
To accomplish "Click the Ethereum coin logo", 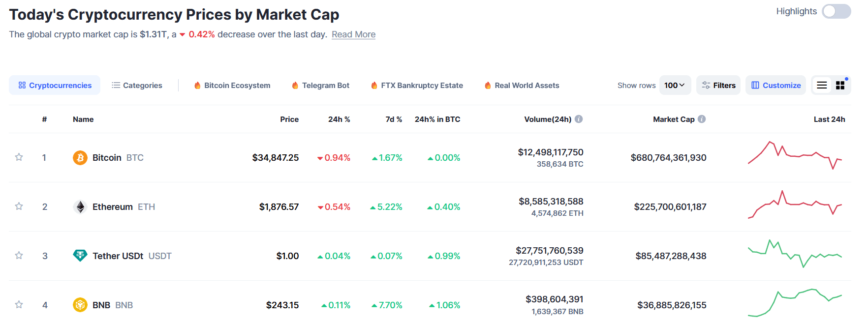I will pos(80,206).
